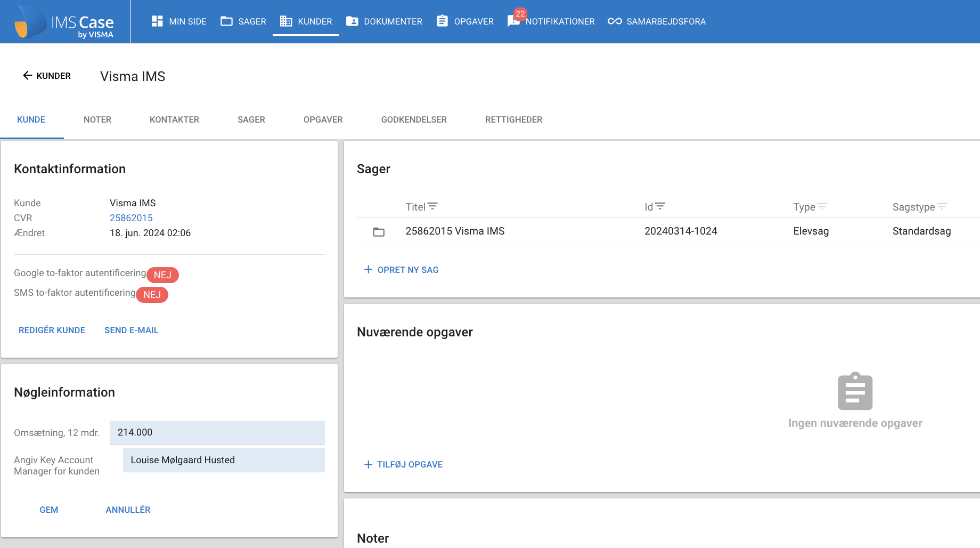Click the Elevsag type cell
This screenshot has width=980, height=548.
pos(811,231)
